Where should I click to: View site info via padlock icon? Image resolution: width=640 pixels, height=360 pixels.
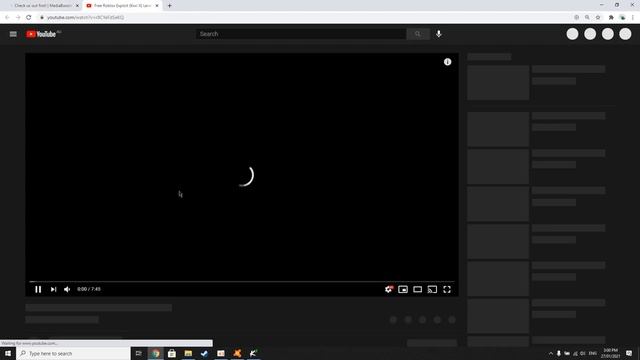(42, 18)
